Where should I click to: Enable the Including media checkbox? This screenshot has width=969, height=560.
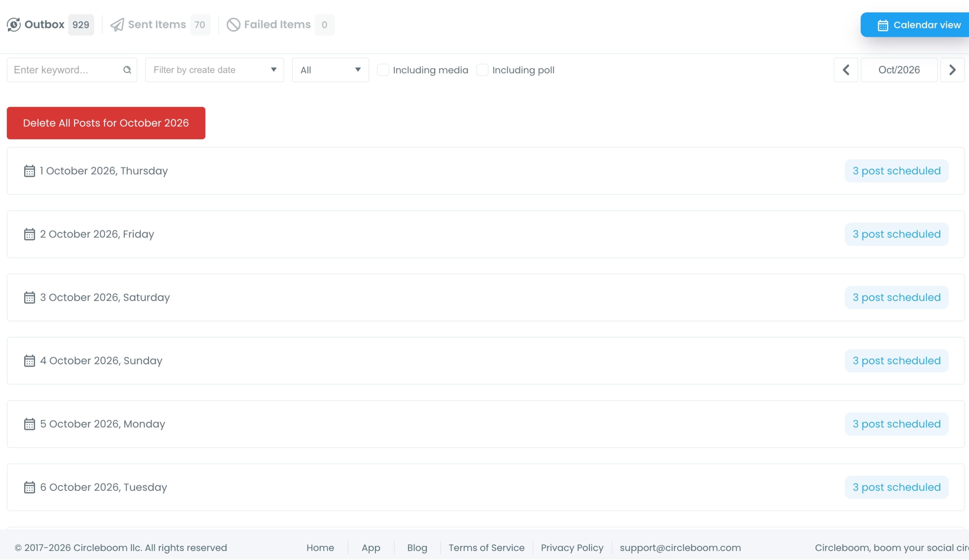coord(383,70)
